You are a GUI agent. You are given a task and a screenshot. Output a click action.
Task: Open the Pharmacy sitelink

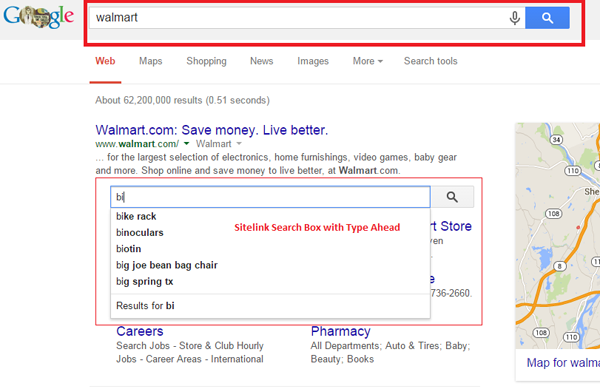pyautogui.click(x=341, y=331)
